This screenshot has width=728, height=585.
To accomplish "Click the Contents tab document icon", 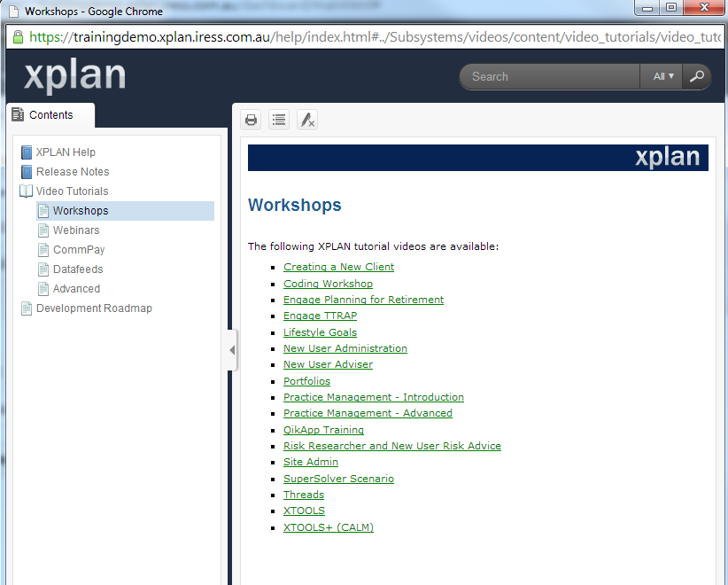I will [18, 114].
